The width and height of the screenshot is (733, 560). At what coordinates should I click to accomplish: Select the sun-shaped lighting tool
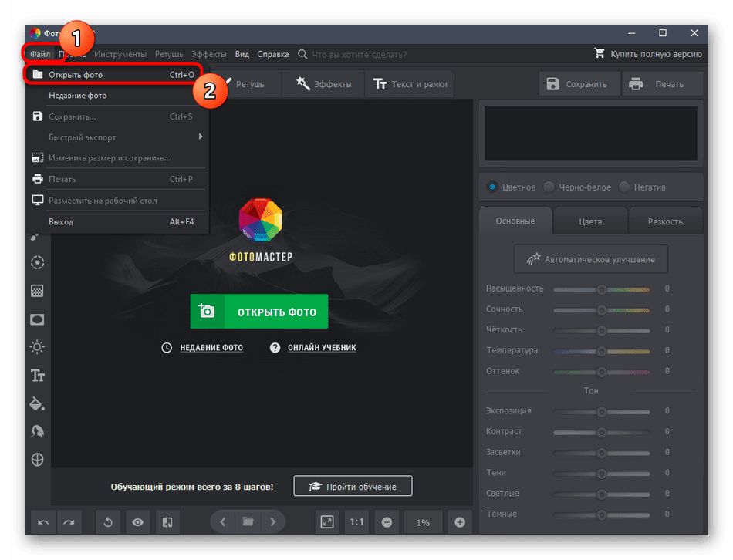(x=37, y=347)
